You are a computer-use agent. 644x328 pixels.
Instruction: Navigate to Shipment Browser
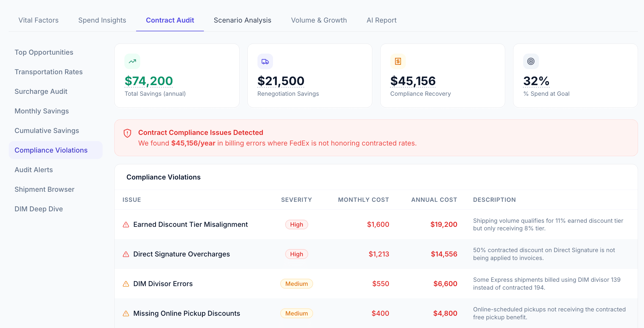pos(44,189)
